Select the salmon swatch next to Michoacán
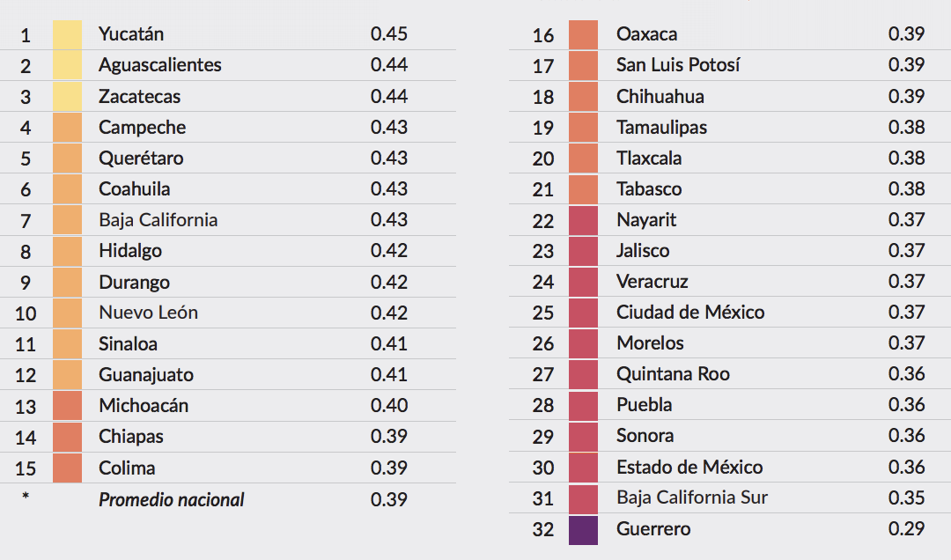 67,406
